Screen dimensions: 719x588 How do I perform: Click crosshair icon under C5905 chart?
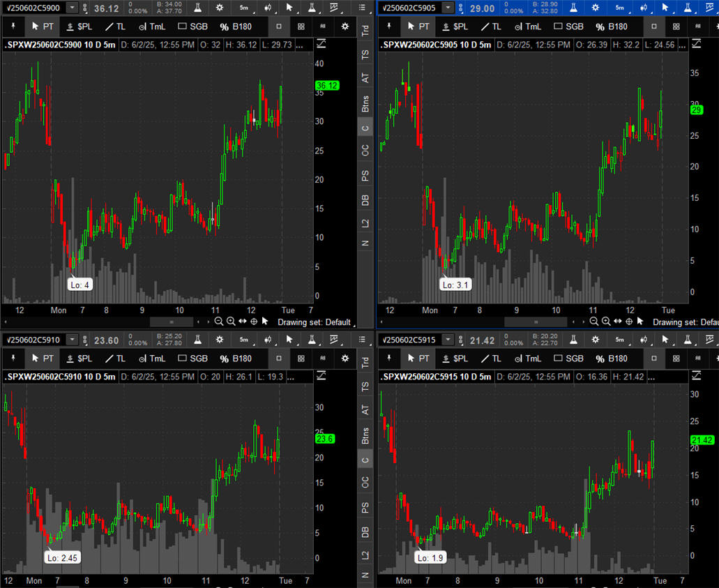coord(629,322)
